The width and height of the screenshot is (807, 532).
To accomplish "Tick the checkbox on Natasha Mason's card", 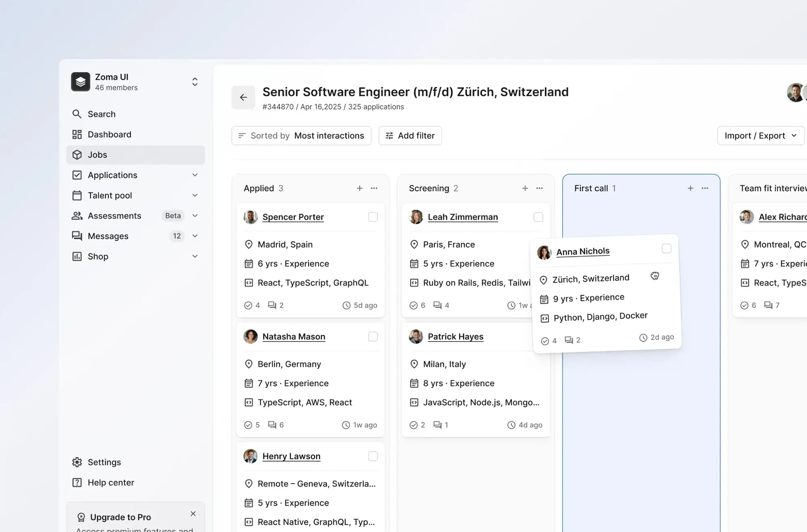I will coord(373,337).
